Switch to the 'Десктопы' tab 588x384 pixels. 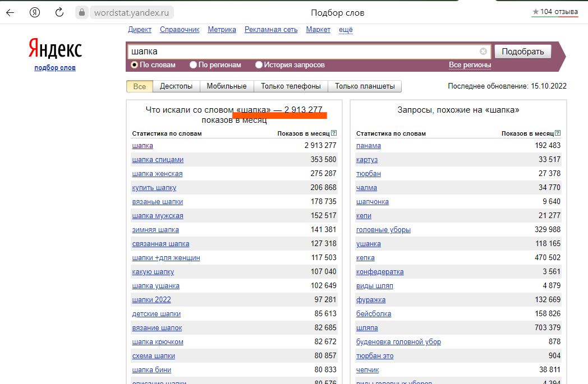click(176, 86)
